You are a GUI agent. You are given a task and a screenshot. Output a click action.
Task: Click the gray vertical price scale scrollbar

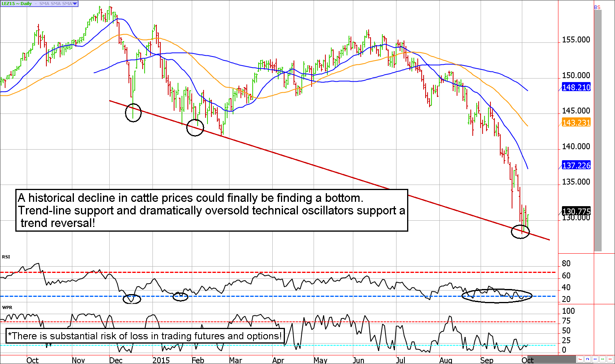click(x=598, y=131)
